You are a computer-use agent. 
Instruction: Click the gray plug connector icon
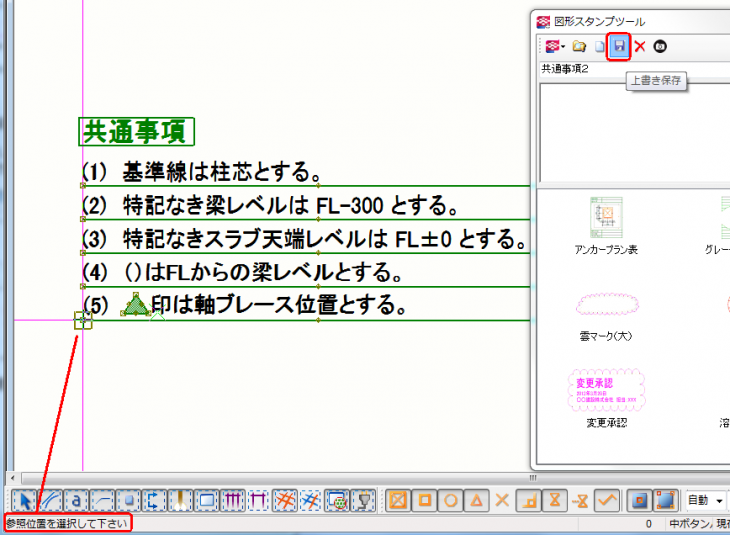(x=363, y=501)
